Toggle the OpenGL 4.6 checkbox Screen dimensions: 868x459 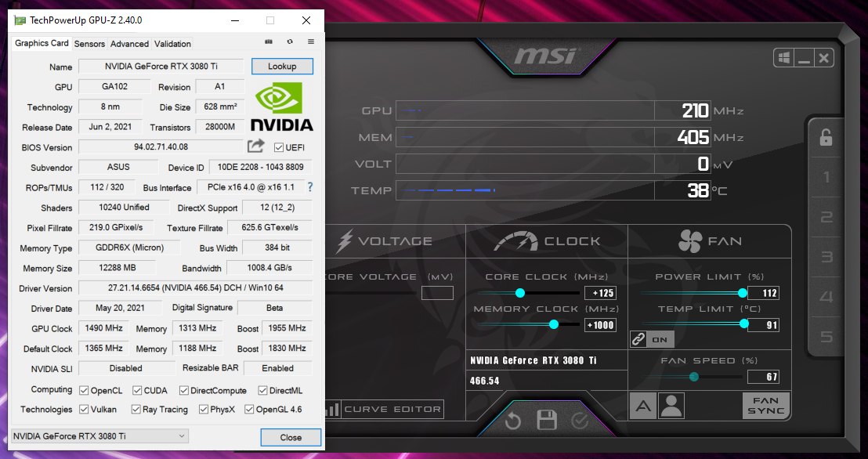[249, 409]
